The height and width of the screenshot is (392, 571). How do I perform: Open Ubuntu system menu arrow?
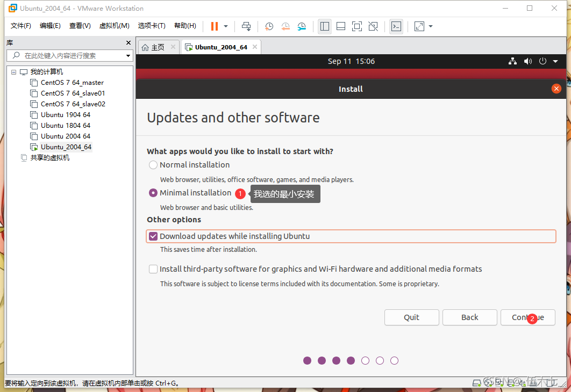pyautogui.click(x=555, y=61)
